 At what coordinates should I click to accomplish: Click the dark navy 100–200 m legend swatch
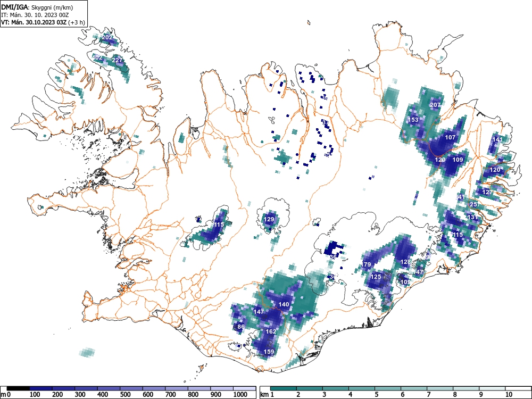(41, 388)
